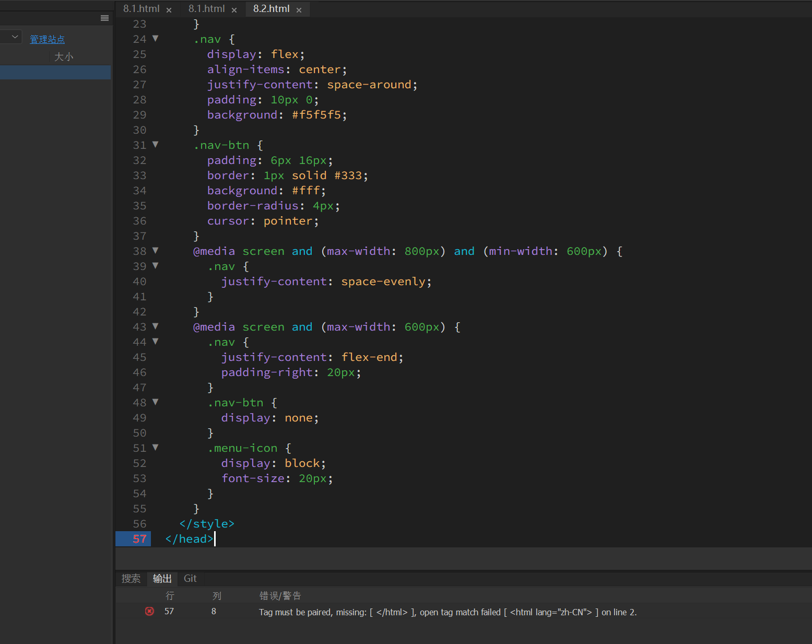Select the 'Tag must be paired' error message
This screenshot has width=812, height=644.
pyautogui.click(x=448, y=612)
